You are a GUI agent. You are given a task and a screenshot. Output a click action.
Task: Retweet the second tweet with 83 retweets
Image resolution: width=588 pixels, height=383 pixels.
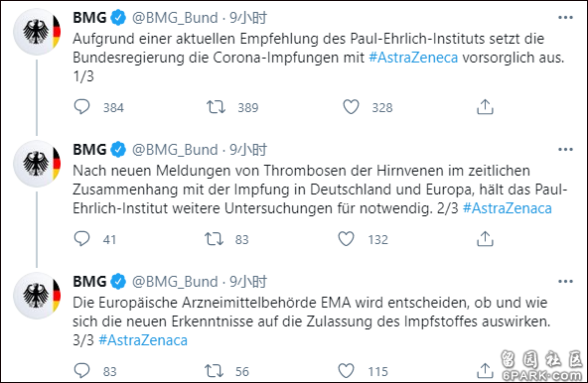click(214, 239)
